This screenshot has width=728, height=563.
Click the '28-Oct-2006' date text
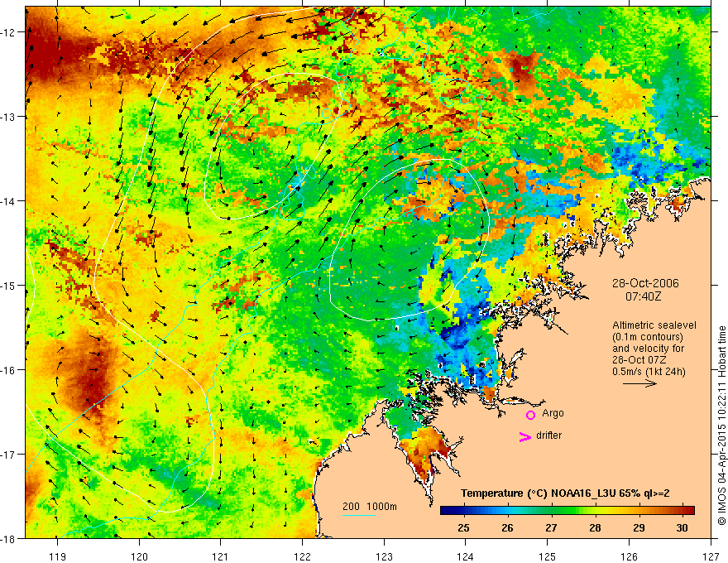click(645, 283)
